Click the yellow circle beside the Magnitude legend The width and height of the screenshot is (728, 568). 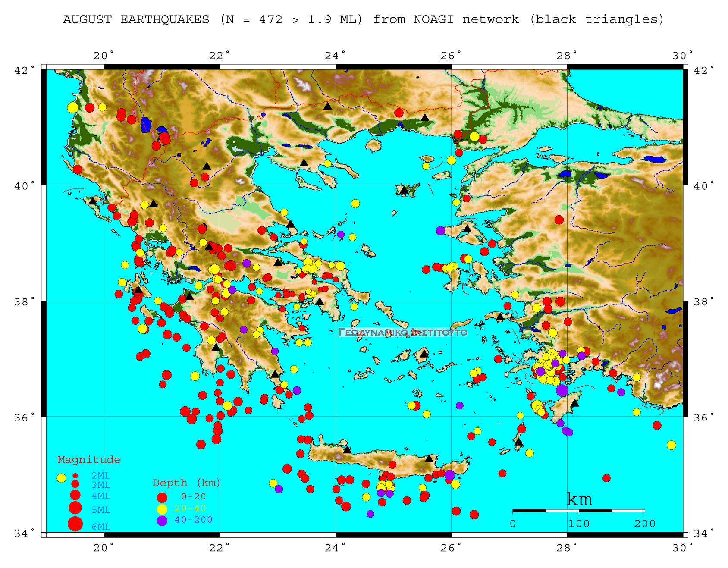62,478
